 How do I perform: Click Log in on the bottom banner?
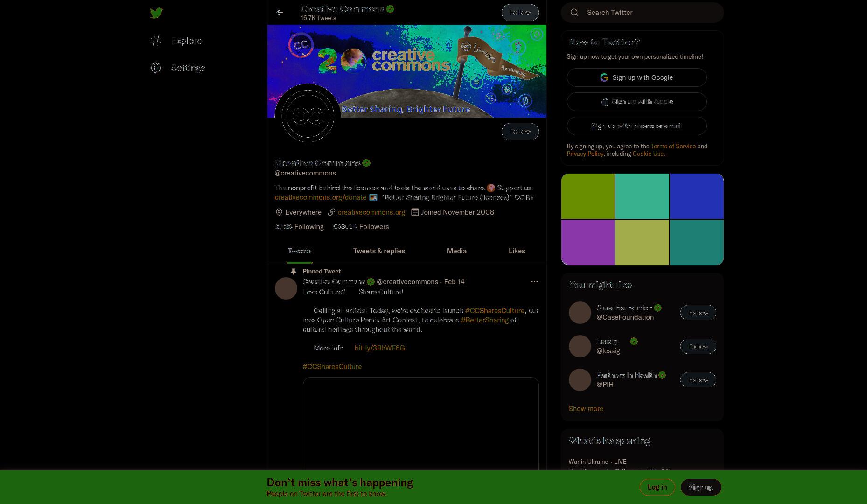click(x=657, y=487)
